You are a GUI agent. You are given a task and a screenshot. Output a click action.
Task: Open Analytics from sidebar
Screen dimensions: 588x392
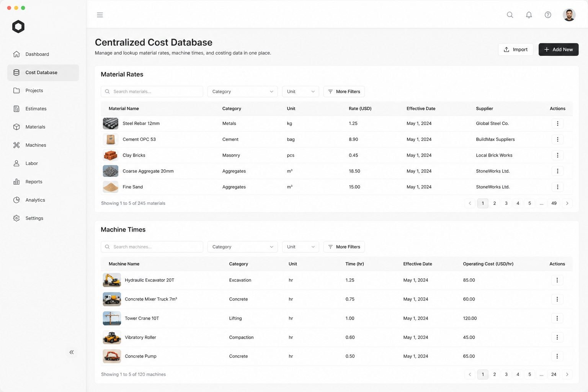click(x=43, y=200)
